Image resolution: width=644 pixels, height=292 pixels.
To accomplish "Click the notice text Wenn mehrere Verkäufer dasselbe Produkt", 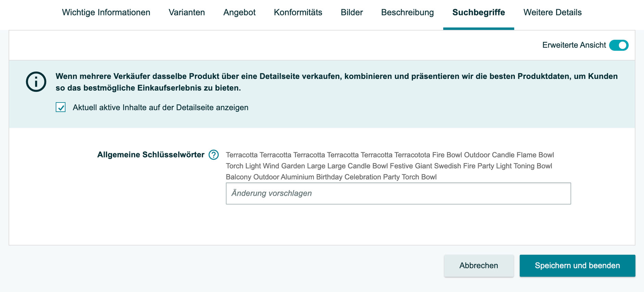I will pos(337,82).
